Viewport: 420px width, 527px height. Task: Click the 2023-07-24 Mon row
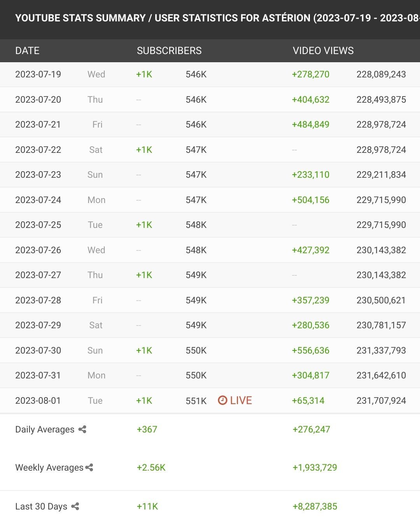point(210,200)
